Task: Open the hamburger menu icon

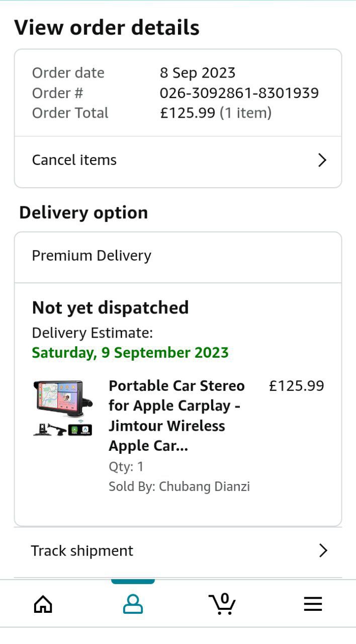Action: (x=313, y=604)
